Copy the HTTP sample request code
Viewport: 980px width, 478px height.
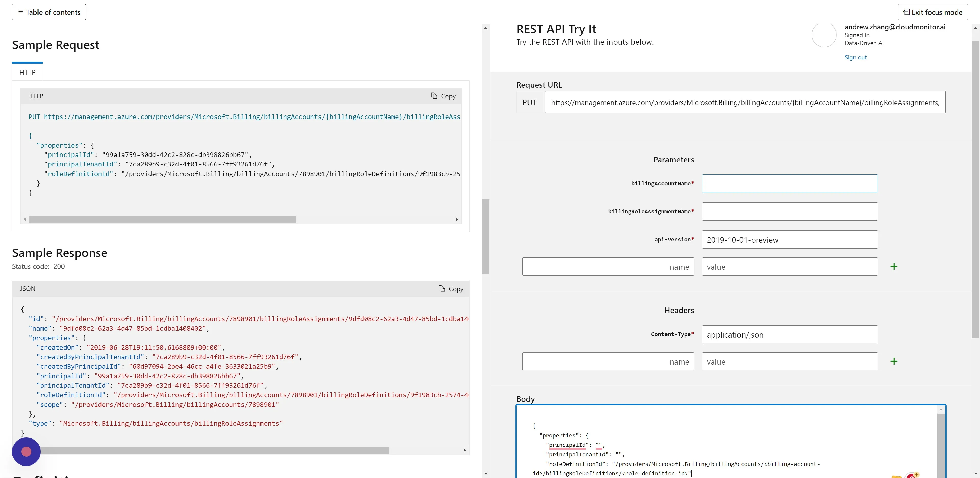tap(443, 96)
